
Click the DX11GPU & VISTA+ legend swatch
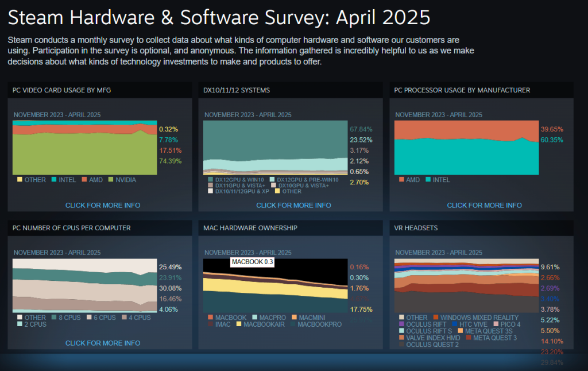[x=210, y=185]
